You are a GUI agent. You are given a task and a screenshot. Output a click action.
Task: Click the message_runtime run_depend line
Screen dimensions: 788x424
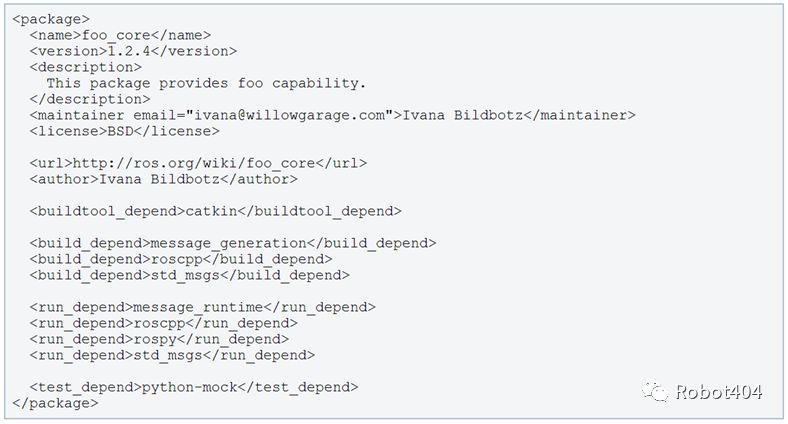203,307
